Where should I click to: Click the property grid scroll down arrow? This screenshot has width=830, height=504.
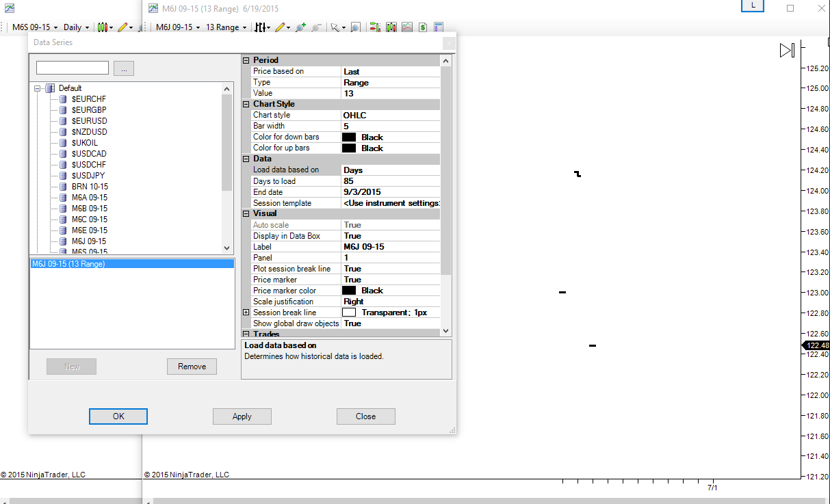click(446, 330)
